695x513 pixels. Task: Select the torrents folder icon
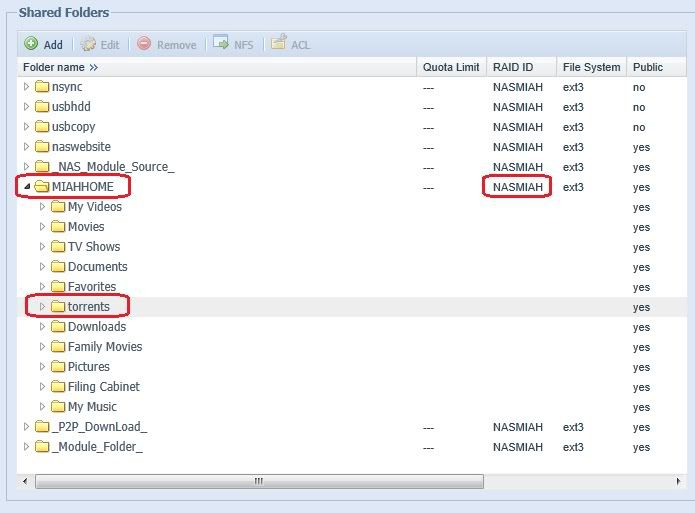point(58,306)
